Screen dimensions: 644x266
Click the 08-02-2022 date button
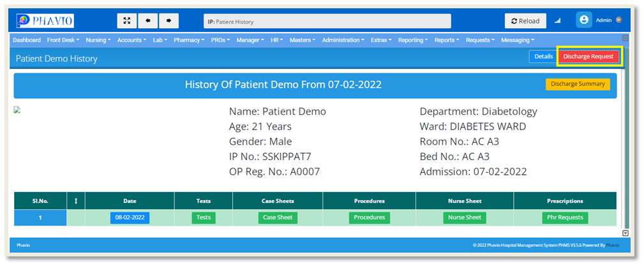coord(130,218)
